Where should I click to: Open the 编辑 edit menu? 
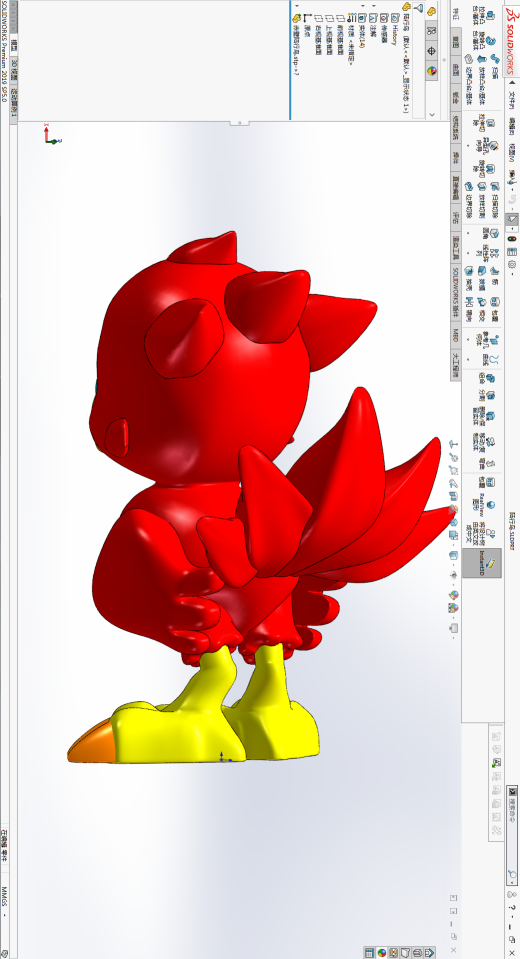511,126
